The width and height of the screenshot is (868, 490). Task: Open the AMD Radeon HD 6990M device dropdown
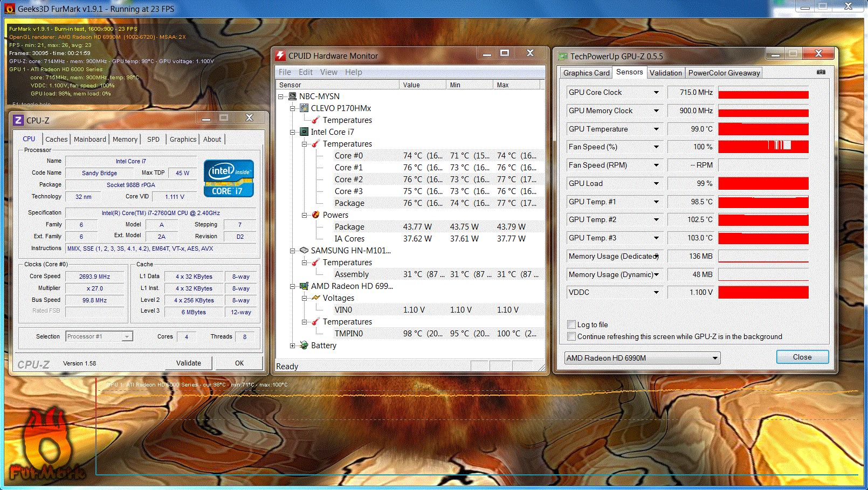point(642,358)
